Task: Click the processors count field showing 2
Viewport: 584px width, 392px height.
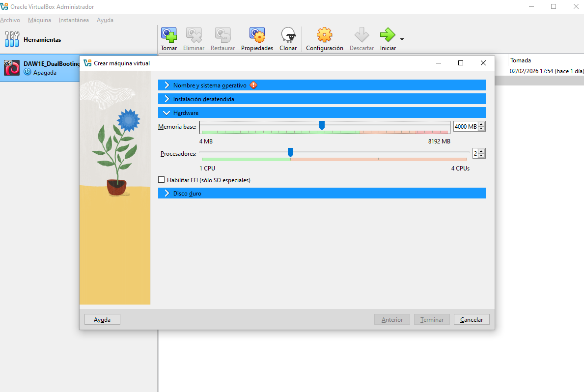Action: [475, 153]
